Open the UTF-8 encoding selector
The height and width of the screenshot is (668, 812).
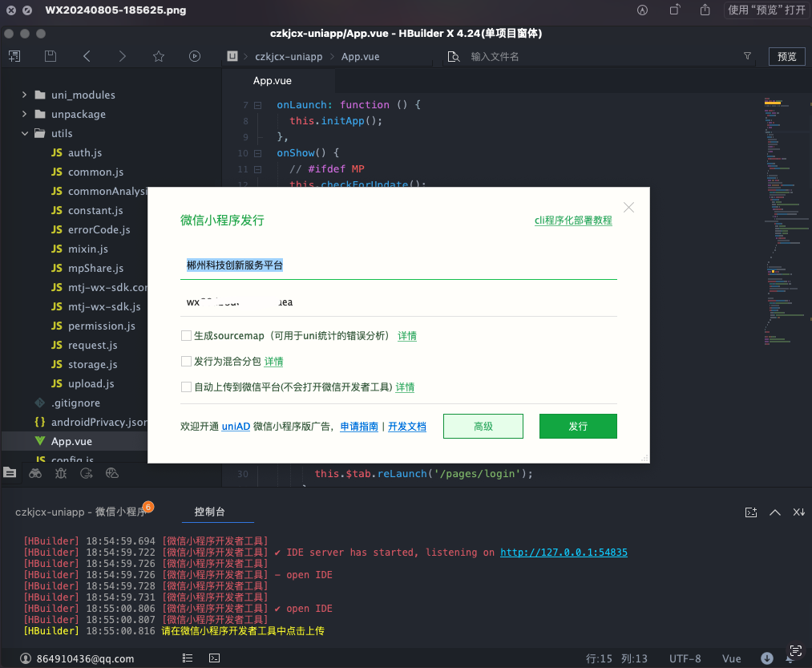[x=685, y=658]
